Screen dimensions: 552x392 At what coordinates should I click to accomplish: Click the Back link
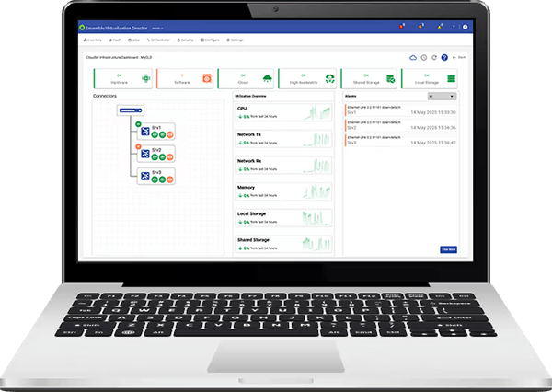tap(461, 57)
